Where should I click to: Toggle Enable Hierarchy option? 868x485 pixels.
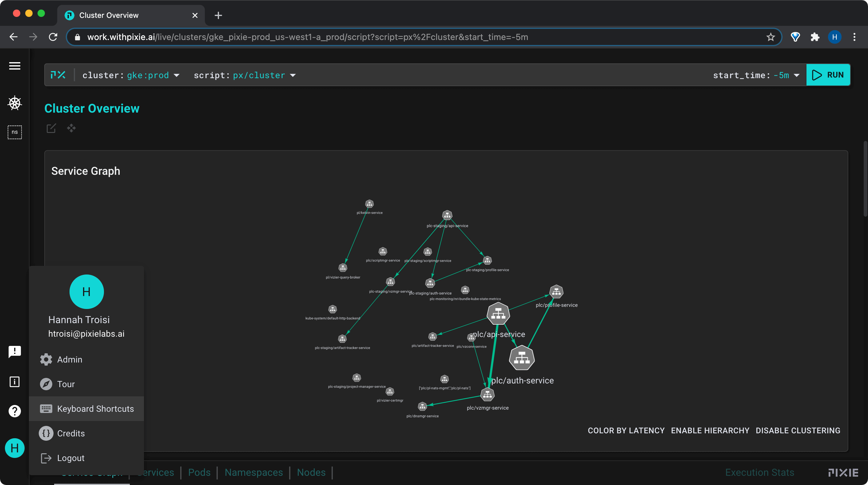[x=710, y=431]
